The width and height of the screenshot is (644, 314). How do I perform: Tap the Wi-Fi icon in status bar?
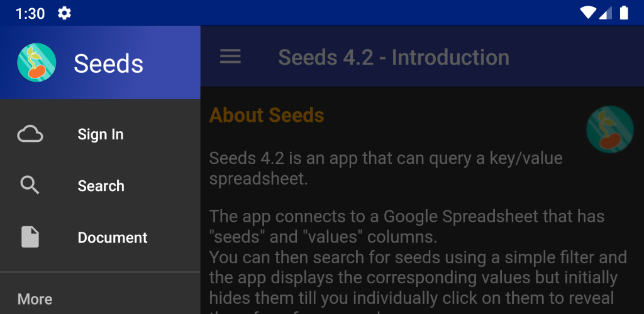click(x=588, y=13)
